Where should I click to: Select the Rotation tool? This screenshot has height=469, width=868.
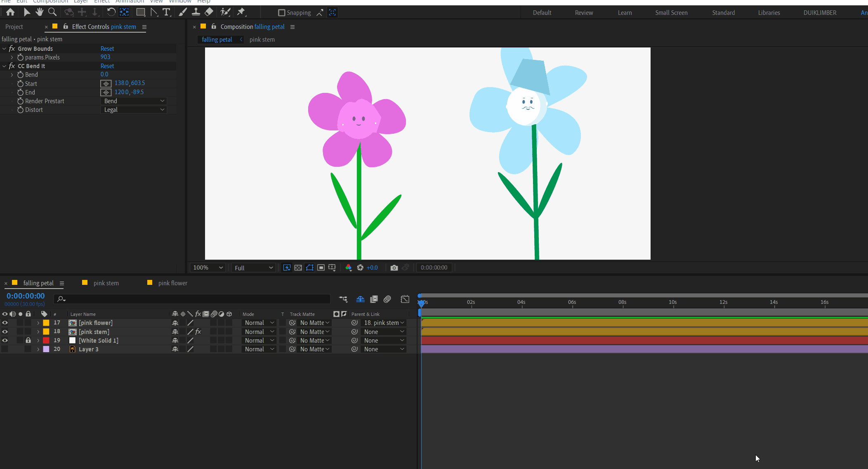click(111, 12)
